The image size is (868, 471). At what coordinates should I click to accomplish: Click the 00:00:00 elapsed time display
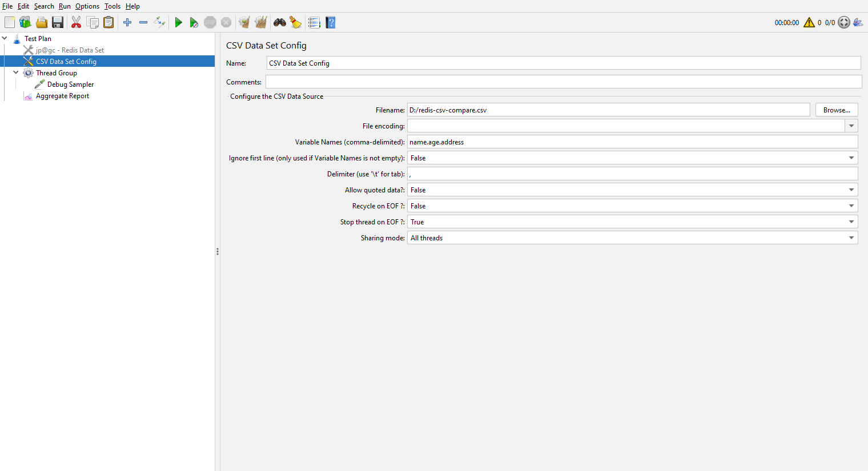pyautogui.click(x=787, y=23)
